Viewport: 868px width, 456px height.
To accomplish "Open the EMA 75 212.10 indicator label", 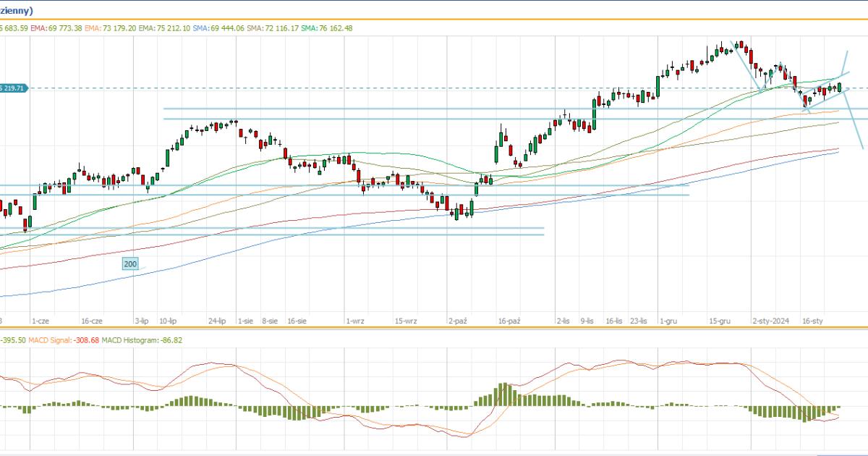I will point(163,28).
